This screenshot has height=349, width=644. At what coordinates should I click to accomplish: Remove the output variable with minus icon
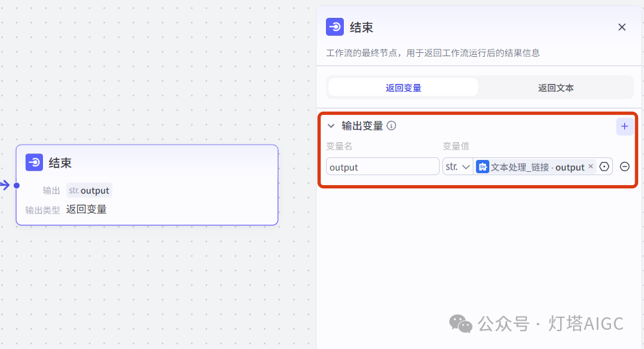(624, 167)
